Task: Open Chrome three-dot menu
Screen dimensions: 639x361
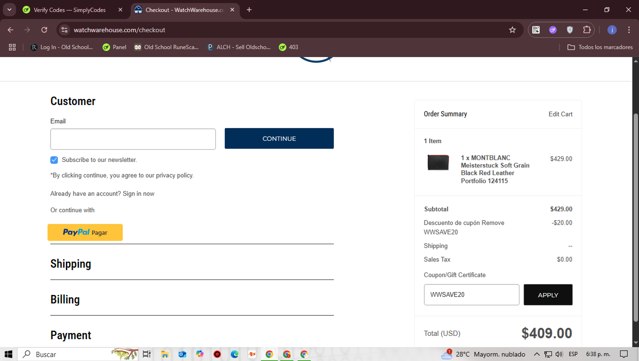Action: pyautogui.click(x=629, y=30)
